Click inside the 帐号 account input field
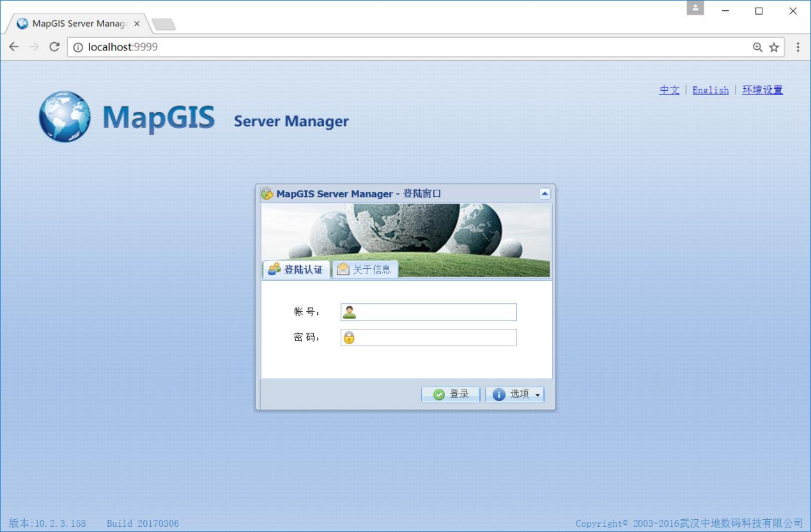The image size is (811, 532). (435, 312)
